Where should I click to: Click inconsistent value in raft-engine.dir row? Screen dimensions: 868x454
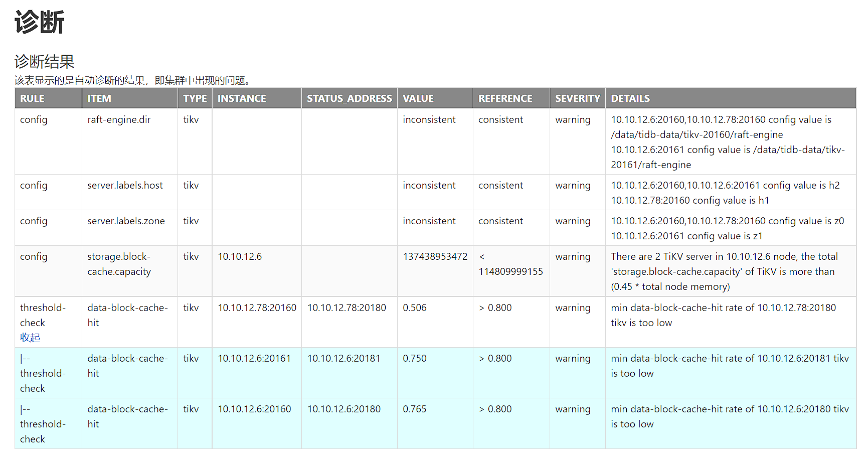click(x=429, y=120)
